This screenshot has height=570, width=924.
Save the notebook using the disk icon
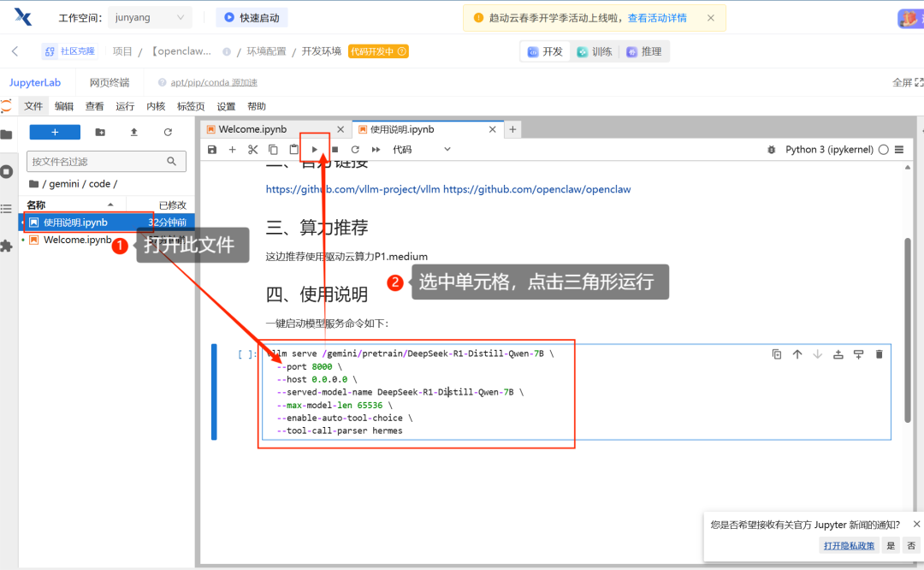coord(211,149)
